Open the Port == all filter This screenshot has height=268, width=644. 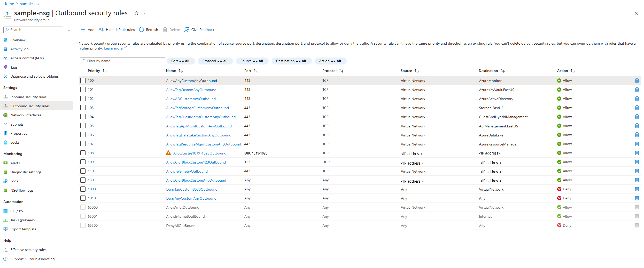click(180, 61)
